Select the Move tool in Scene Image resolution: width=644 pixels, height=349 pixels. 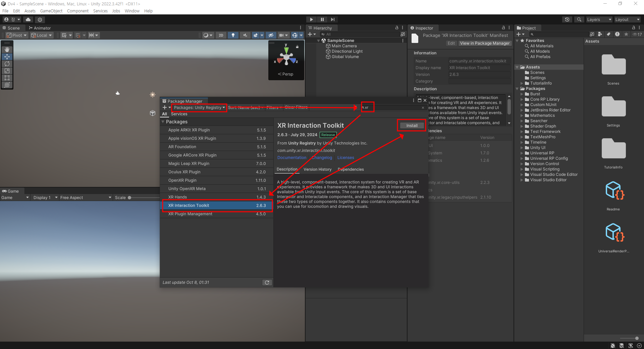[7, 57]
